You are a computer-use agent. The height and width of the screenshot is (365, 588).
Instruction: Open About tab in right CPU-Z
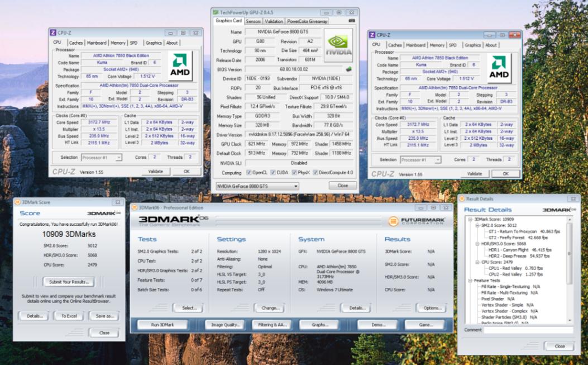[x=491, y=45]
